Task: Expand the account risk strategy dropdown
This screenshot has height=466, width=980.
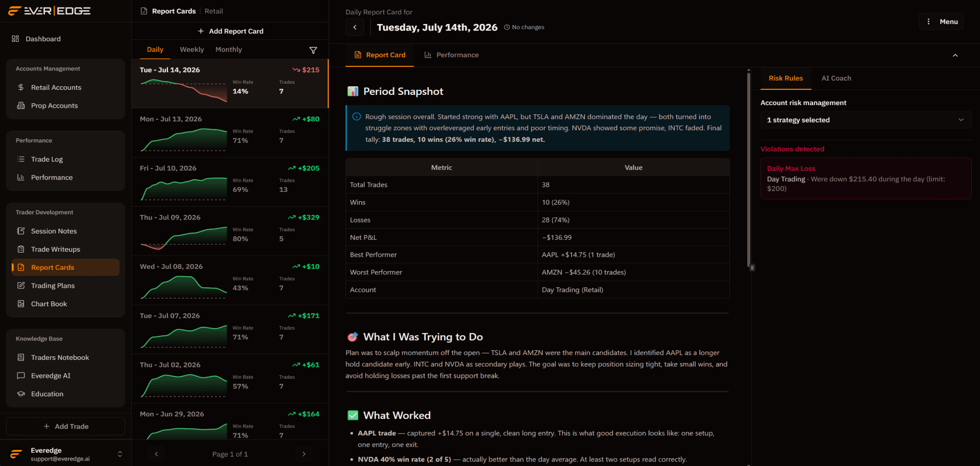Action: tap(866, 120)
